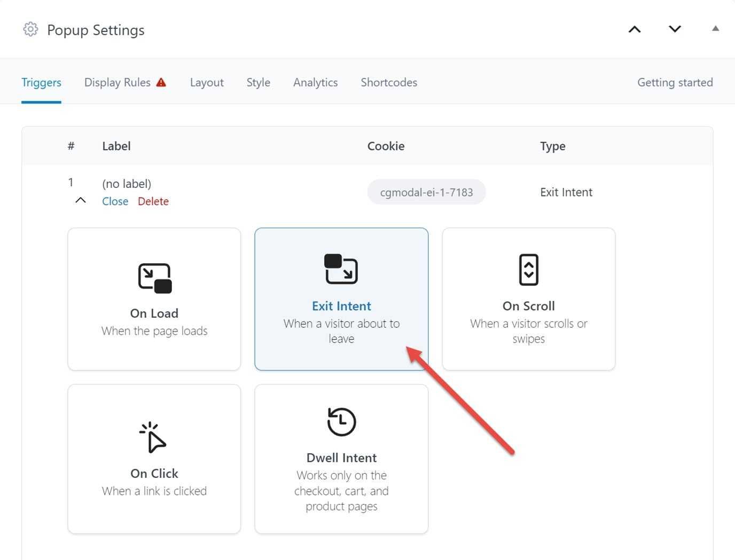Switch to the Triggers tab
735x560 pixels.
click(41, 82)
